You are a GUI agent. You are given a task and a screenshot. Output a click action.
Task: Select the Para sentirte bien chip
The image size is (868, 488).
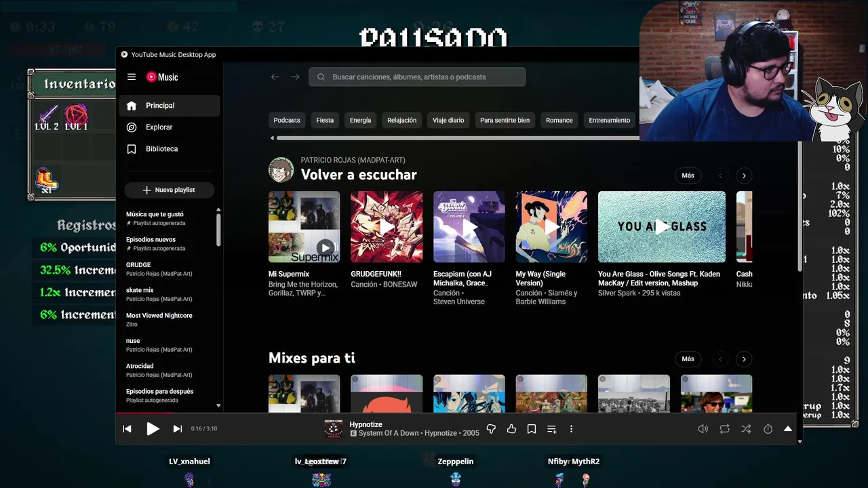505,120
